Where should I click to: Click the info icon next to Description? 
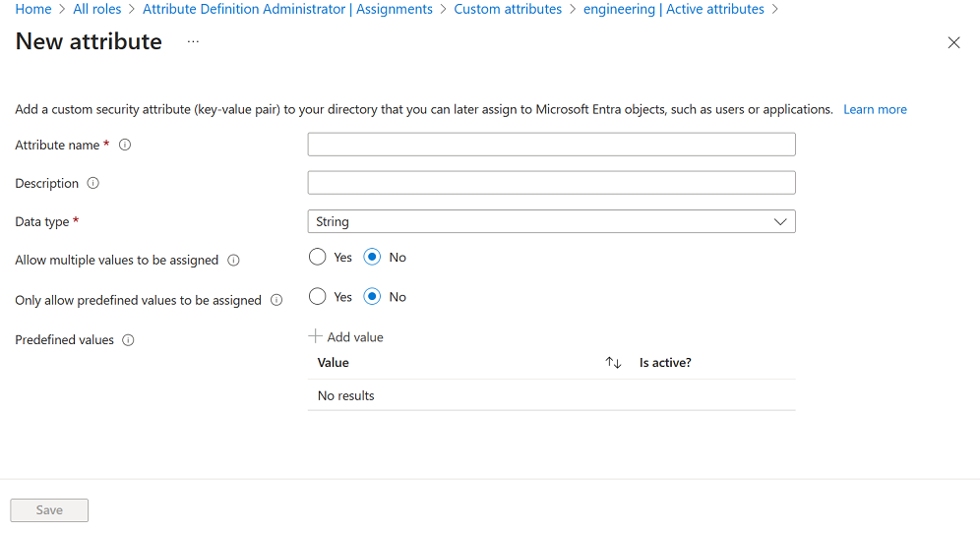93,183
